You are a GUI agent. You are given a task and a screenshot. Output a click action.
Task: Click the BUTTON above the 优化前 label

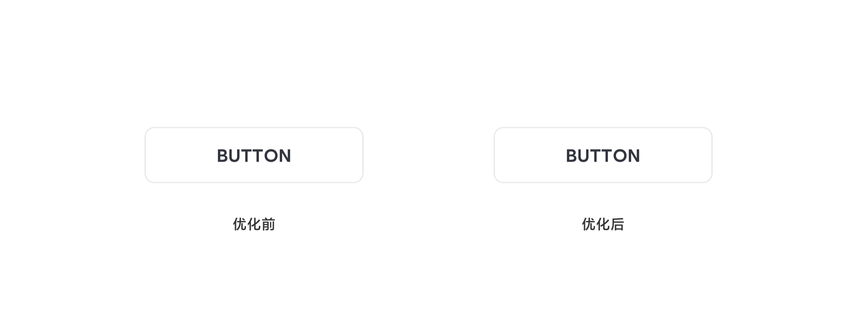click(254, 155)
